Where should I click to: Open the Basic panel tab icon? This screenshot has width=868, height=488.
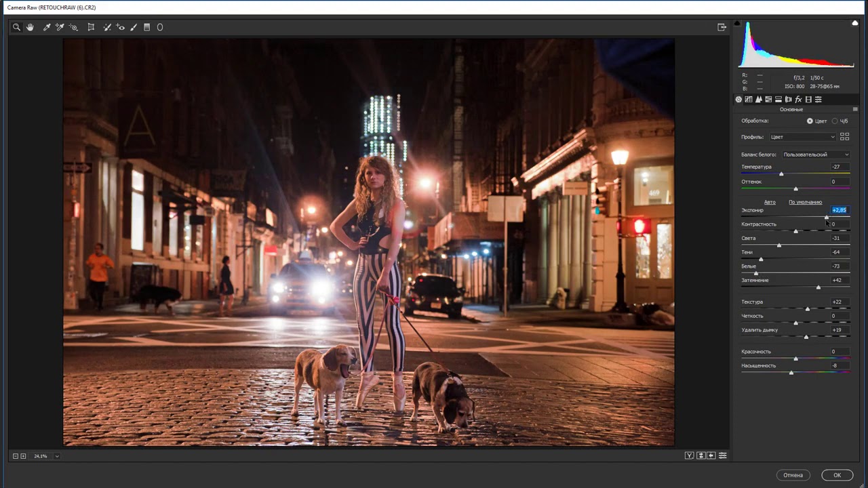pyautogui.click(x=738, y=100)
